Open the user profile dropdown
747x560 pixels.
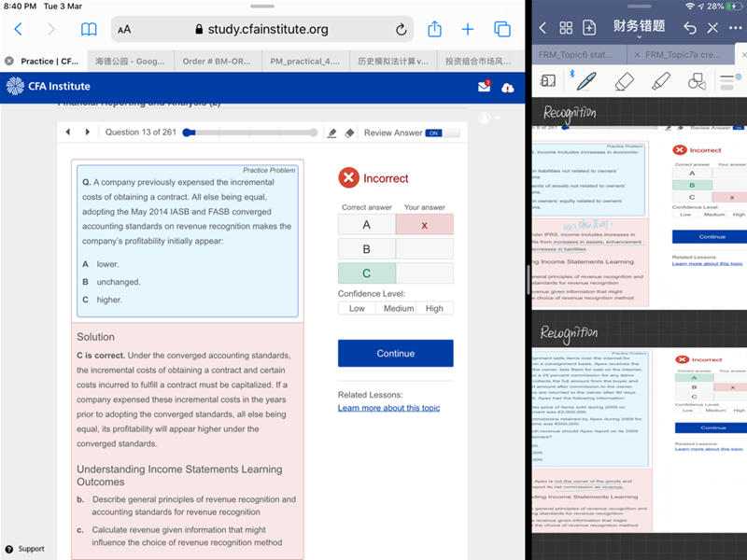pos(489,119)
